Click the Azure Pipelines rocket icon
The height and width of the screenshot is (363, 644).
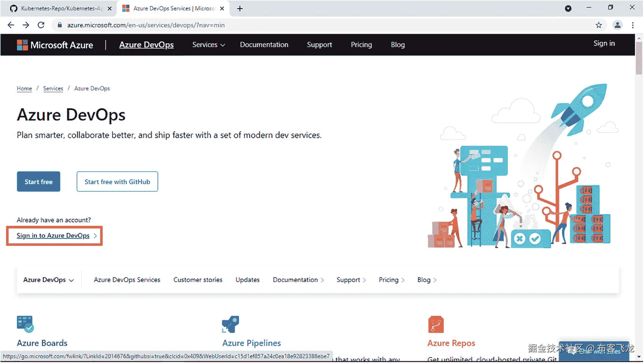coord(230,324)
